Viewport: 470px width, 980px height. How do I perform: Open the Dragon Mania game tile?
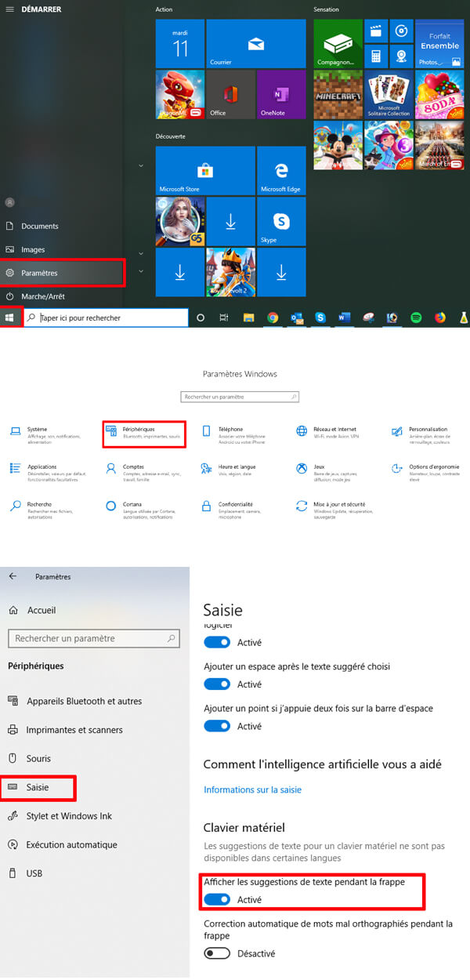[180, 94]
